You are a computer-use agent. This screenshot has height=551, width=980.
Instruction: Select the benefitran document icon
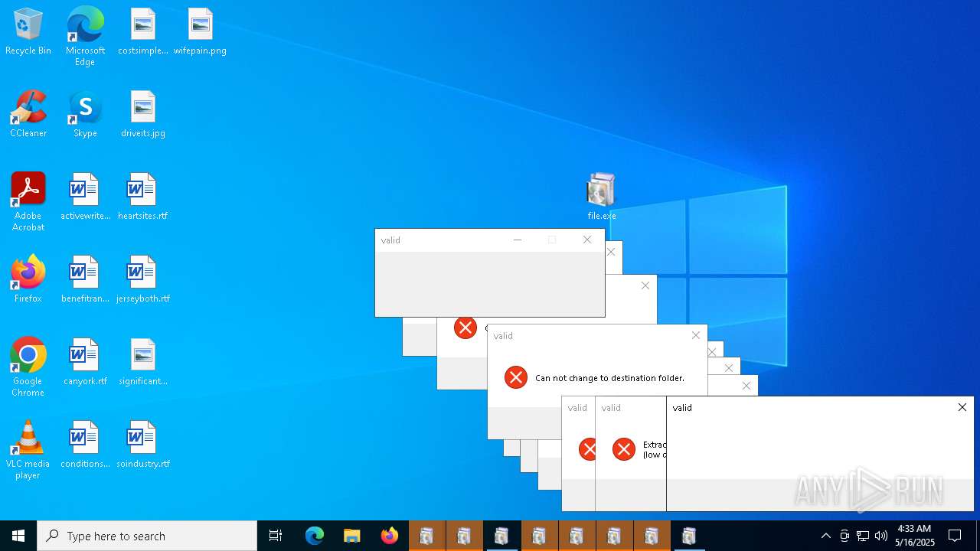tap(85, 280)
